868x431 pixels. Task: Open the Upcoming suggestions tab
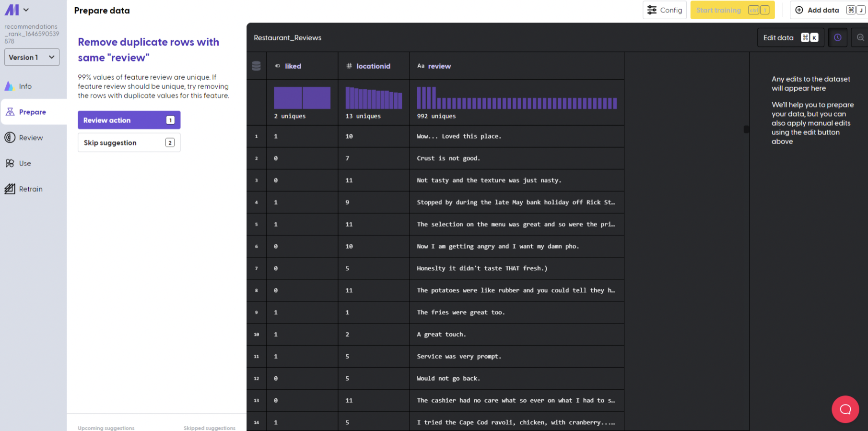[x=106, y=428]
